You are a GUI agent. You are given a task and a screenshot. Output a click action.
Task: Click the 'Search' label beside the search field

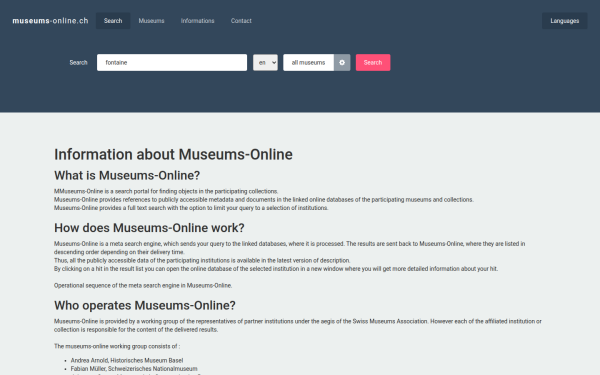pos(78,62)
